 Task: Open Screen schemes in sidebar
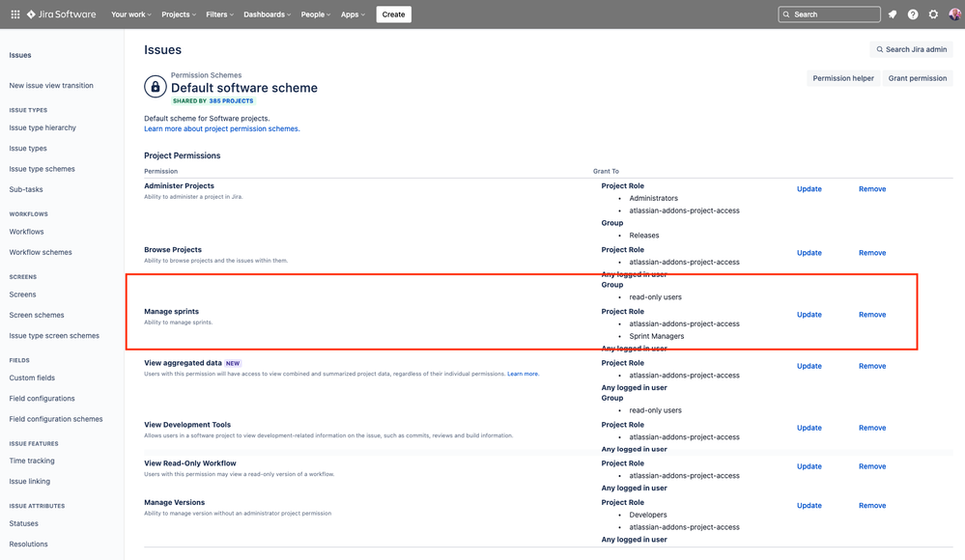(37, 315)
